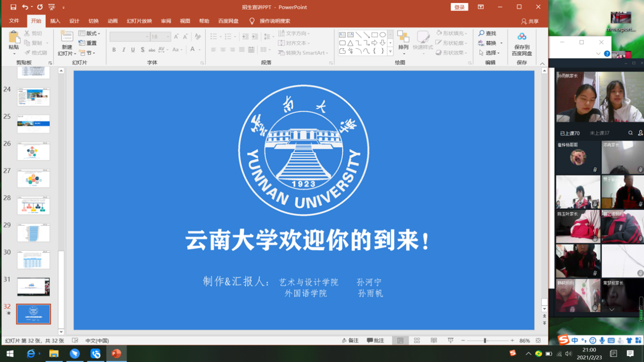Select the Format Painter (格式刷)
This screenshot has width=644, height=362.
click(35, 53)
